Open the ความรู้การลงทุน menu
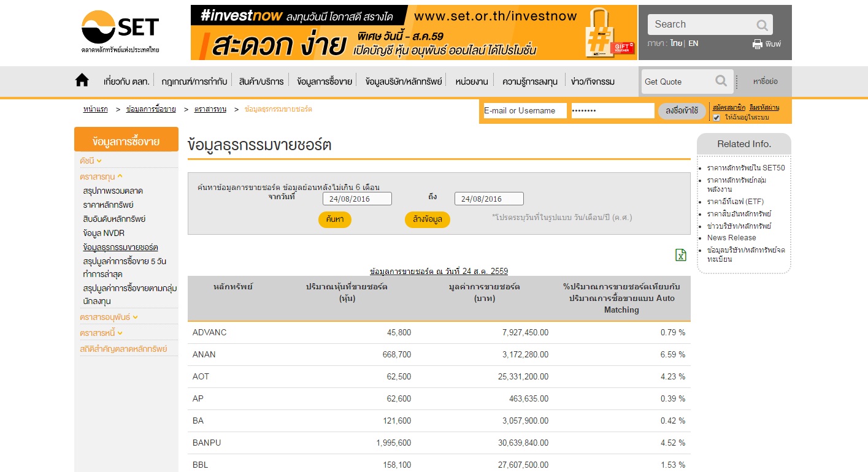 pos(530,81)
